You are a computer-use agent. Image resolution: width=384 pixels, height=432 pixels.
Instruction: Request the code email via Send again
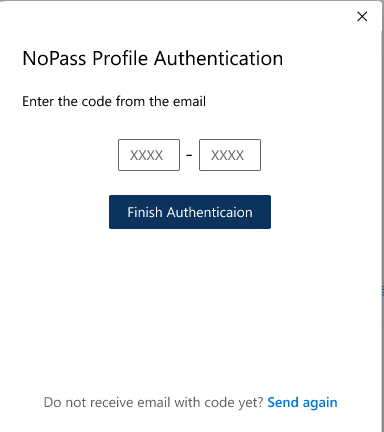[302, 403]
